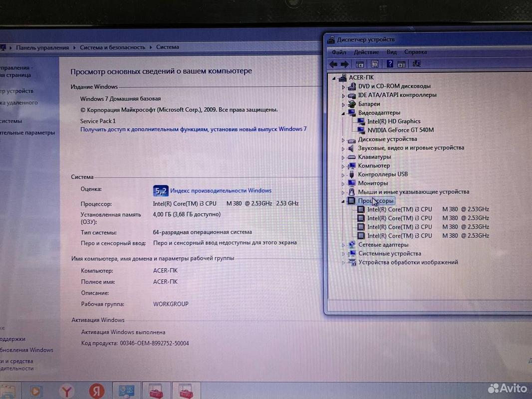Click Панель управления in breadcrumb
532x399 pixels.
click(42, 47)
